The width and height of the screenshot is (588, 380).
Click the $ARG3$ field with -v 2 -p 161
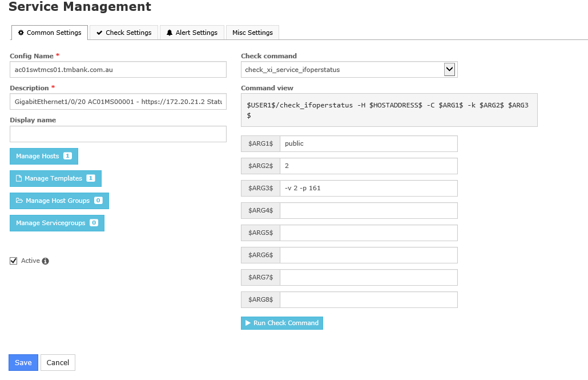(368, 188)
